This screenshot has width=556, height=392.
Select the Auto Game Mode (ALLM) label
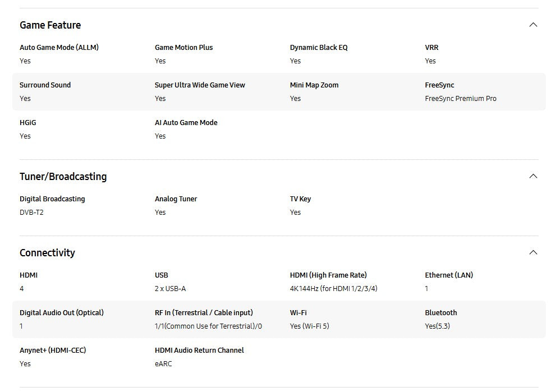coord(59,48)
